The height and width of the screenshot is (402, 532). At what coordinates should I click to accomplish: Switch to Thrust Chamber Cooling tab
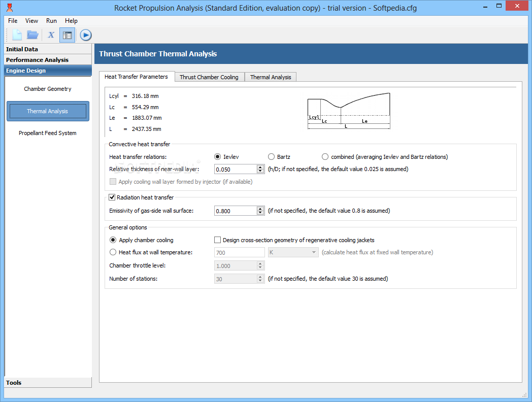pos(209,77)
